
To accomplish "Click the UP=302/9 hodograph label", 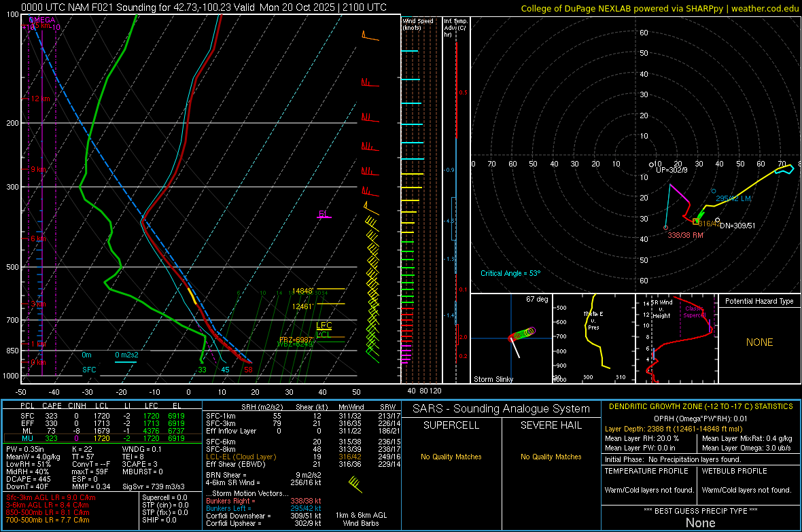I will click(672, 170).
